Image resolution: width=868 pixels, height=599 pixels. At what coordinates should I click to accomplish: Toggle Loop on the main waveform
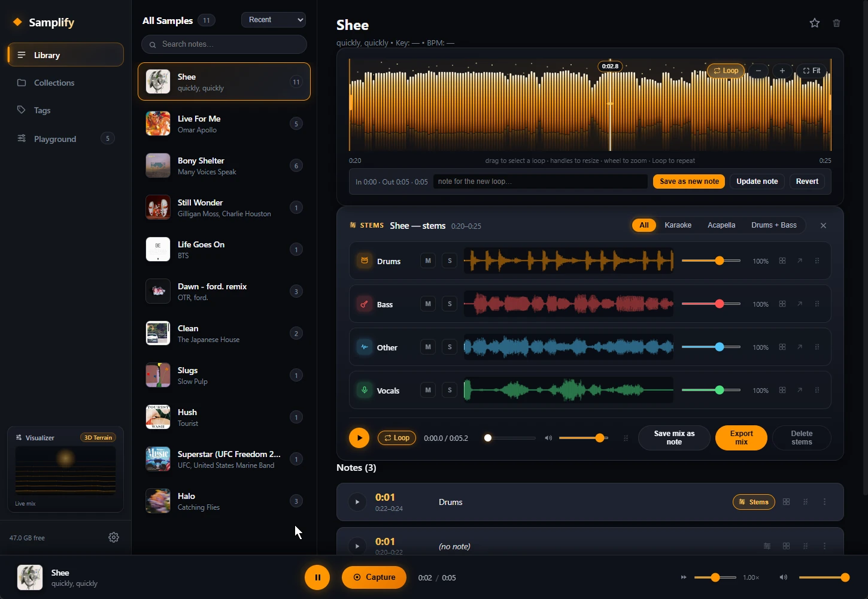[x=726, y=71]
